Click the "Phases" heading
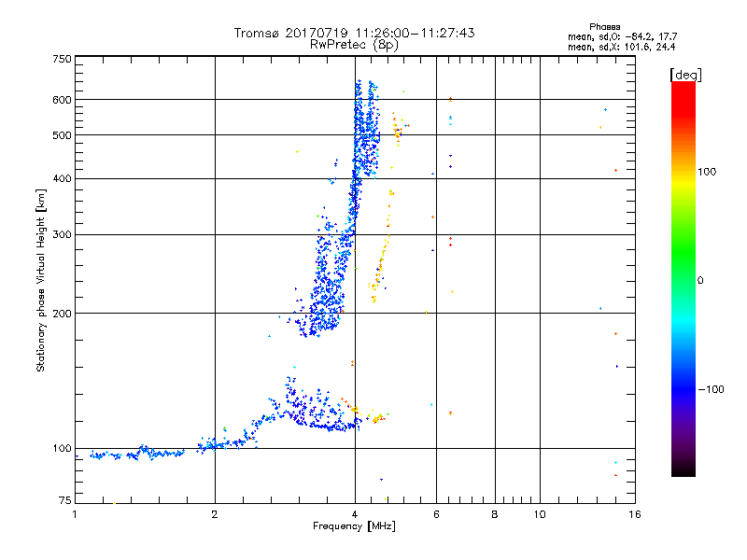Viewport: 747px width, 560px height. coord(604,27)
